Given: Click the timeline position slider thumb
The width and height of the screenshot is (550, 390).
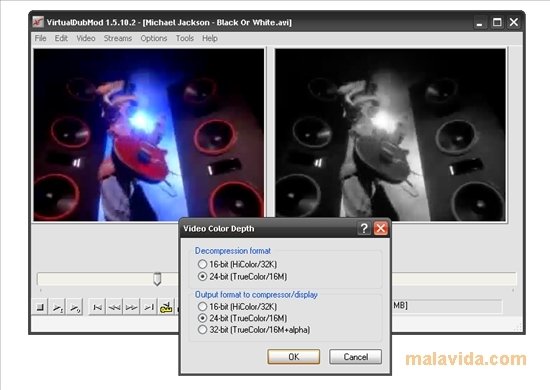Looking at the screenshot, I should (x=157, y=279).
